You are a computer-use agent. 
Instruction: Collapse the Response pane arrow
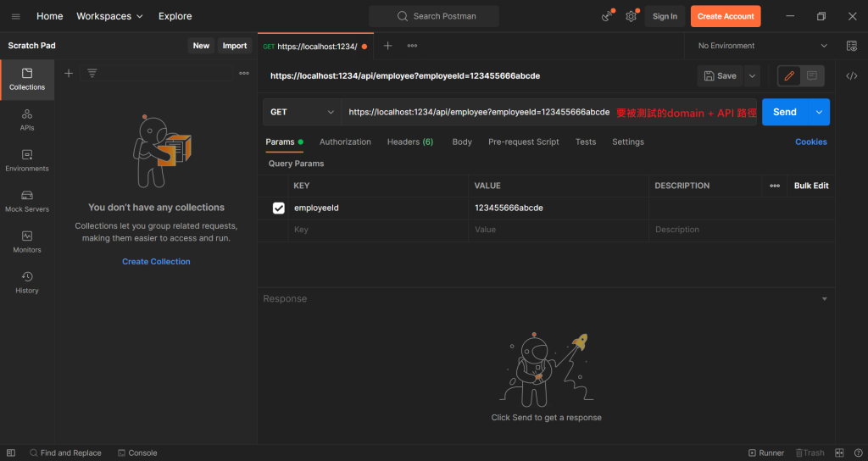tap(824, 299)
